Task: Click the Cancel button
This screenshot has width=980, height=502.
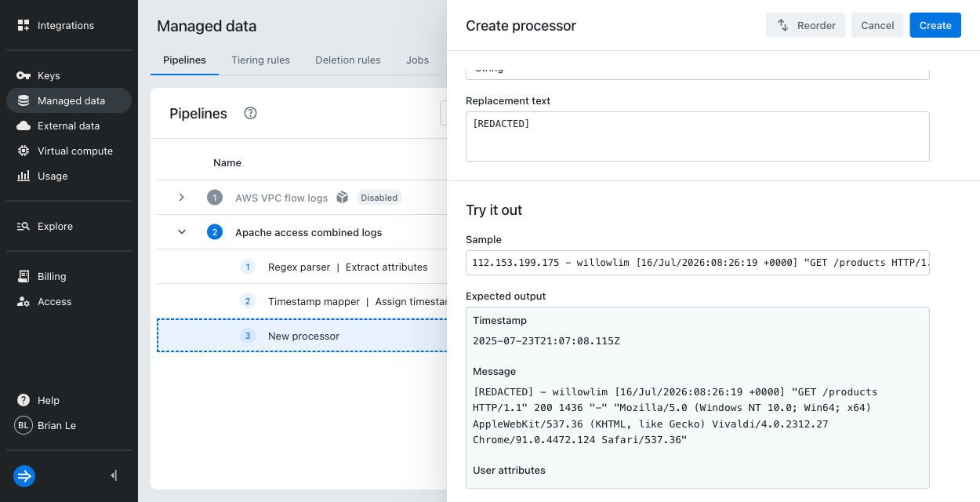Action: pos(877,25)
